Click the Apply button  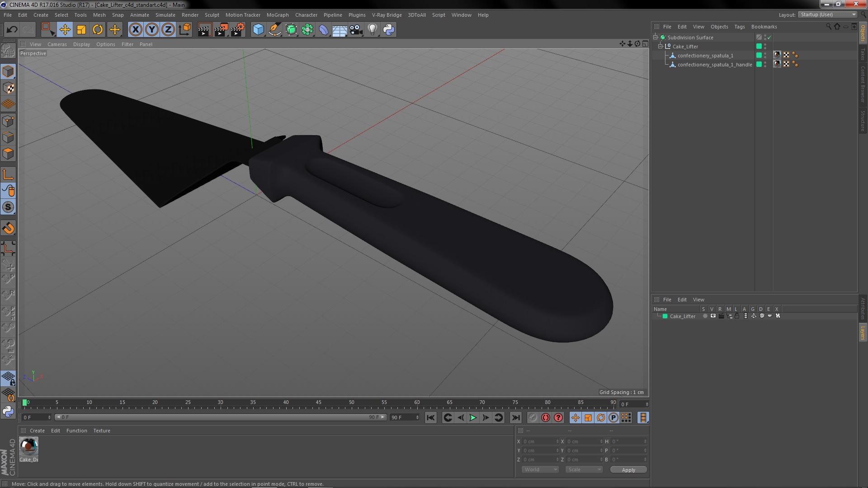pos(628,470)
